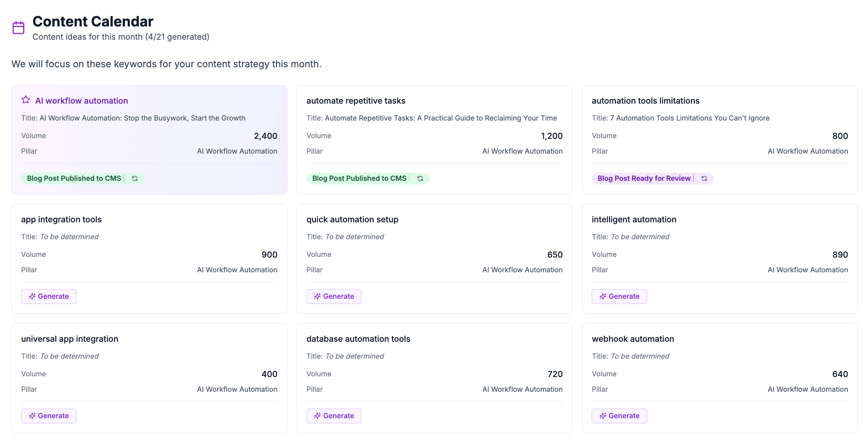The width and height of the screenshot is (868, 441).
Task: Generate content for database automation tools
Action: 334,416
